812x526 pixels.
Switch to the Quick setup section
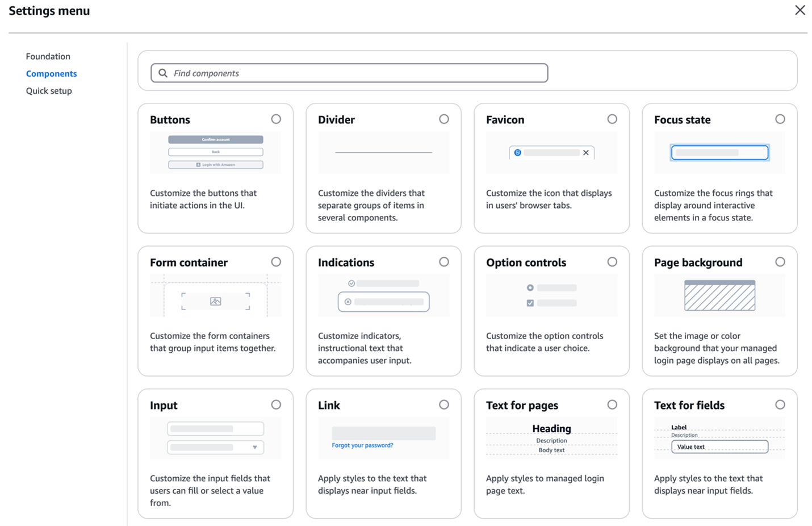49,90
